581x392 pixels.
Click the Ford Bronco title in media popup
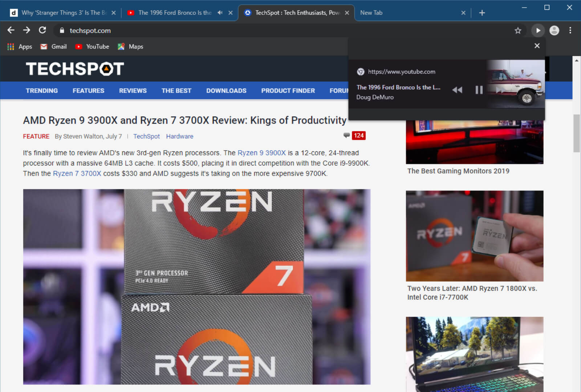pyautogui.click(x=398, y=87)
